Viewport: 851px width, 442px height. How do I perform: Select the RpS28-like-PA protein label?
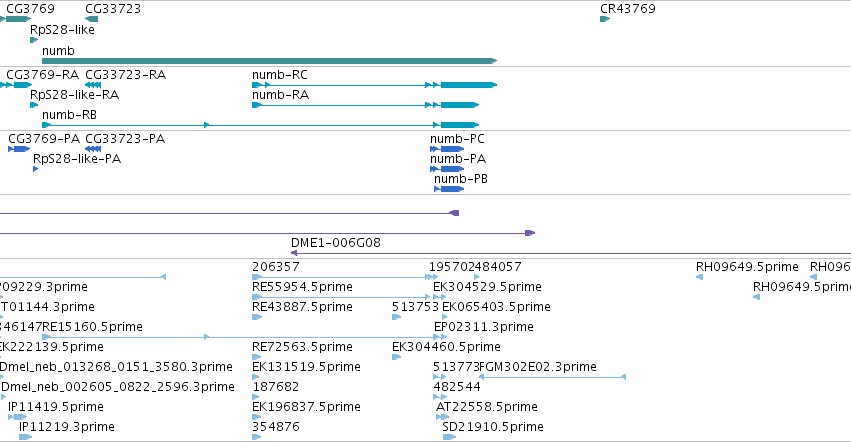(77, 159)
